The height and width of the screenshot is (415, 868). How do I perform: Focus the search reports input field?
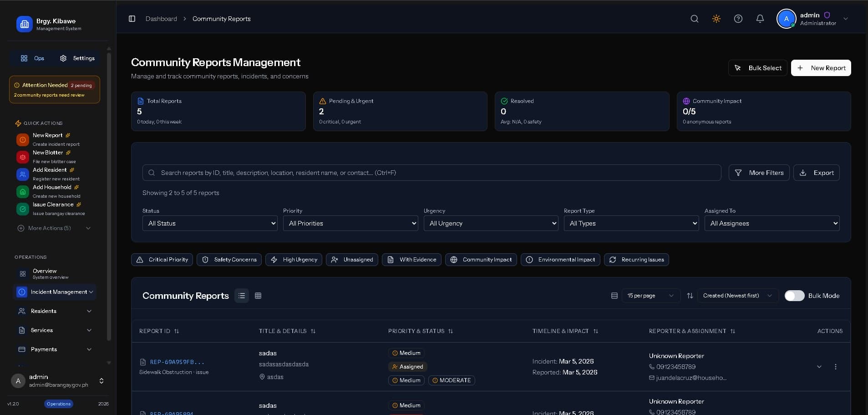click(x=431, y=173)
